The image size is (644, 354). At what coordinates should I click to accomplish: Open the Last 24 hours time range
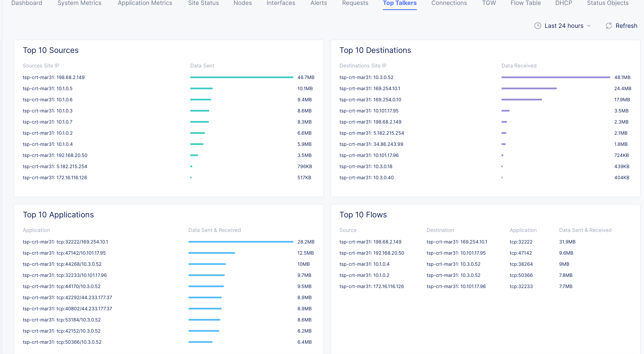564,26
